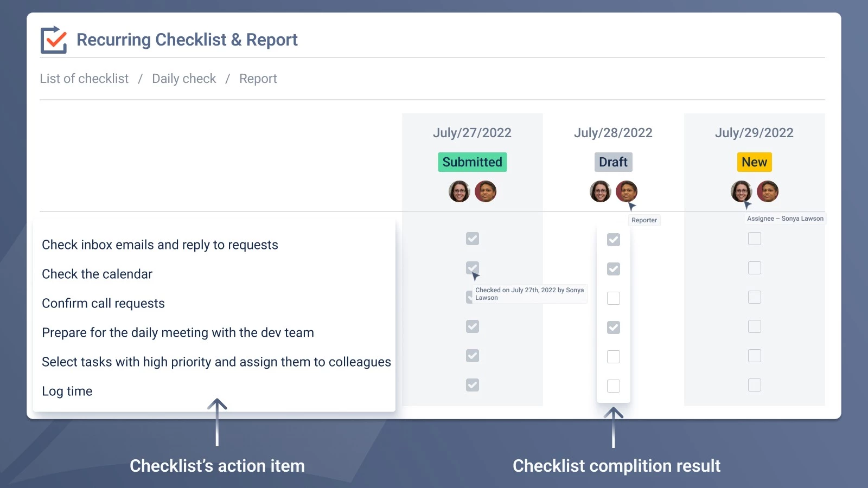Viewport: 868px width, 488px height.
Task: Click the Reporter avatar under July/28/2022
Action: [x=627, y=191]
